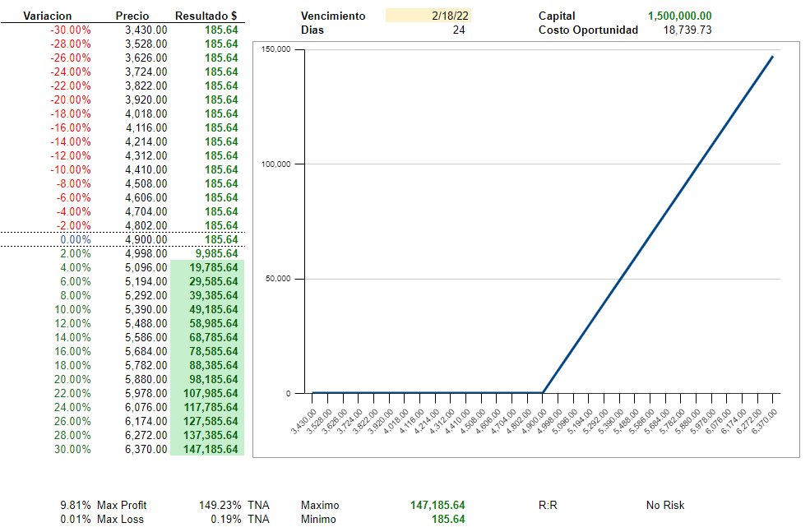The image size is (810, 532).
Task: Click the price cell 4,410.00
Action: pyautogui.click(x=146, y=169)
